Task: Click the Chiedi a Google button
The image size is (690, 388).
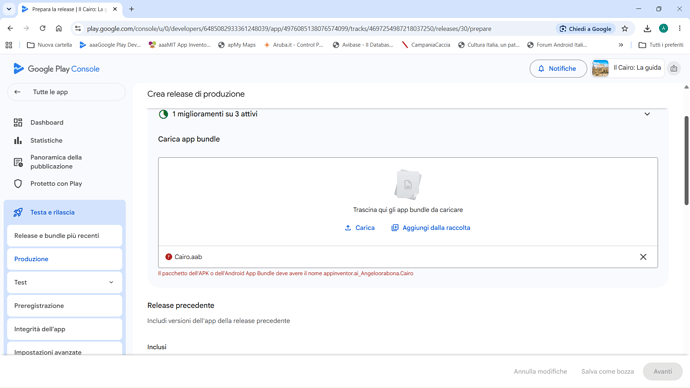Action: pos(585,29)
